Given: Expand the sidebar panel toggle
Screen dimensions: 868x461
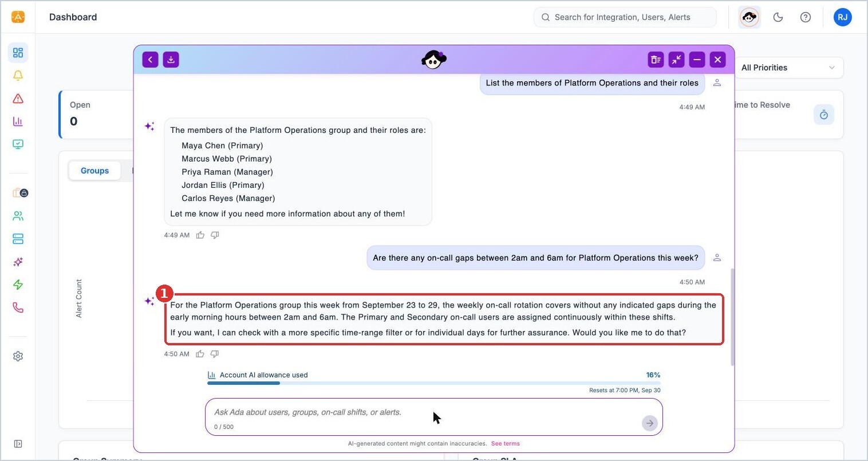Looking at the screenshot, I should (x=18, y=444).
